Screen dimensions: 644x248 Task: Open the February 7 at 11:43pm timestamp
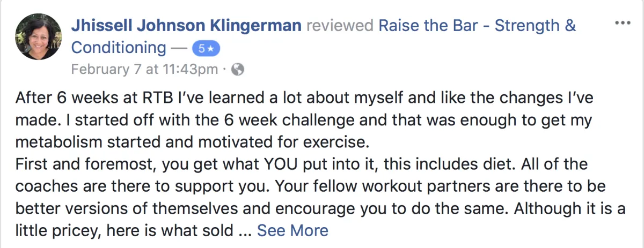tap(144, 69)
